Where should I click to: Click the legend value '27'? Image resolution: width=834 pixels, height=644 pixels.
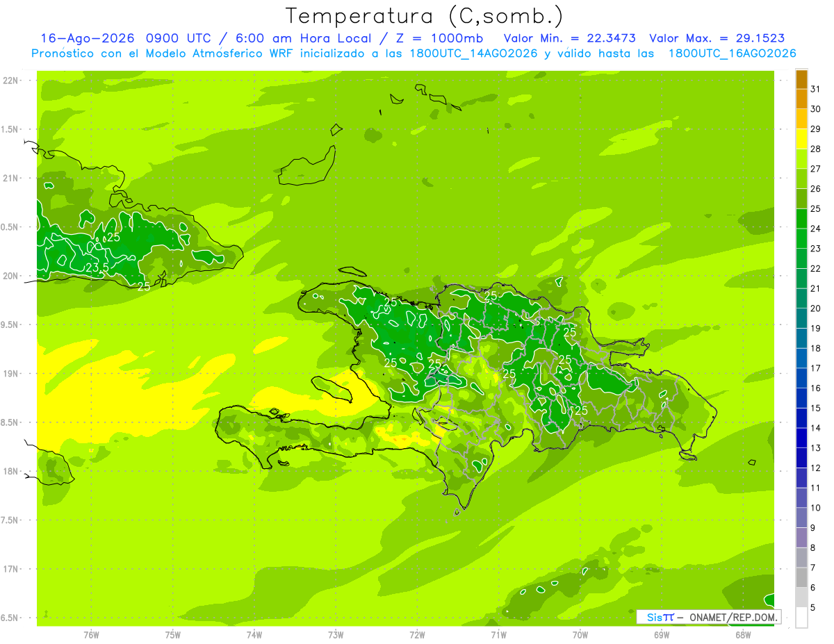tap(816, 169)
